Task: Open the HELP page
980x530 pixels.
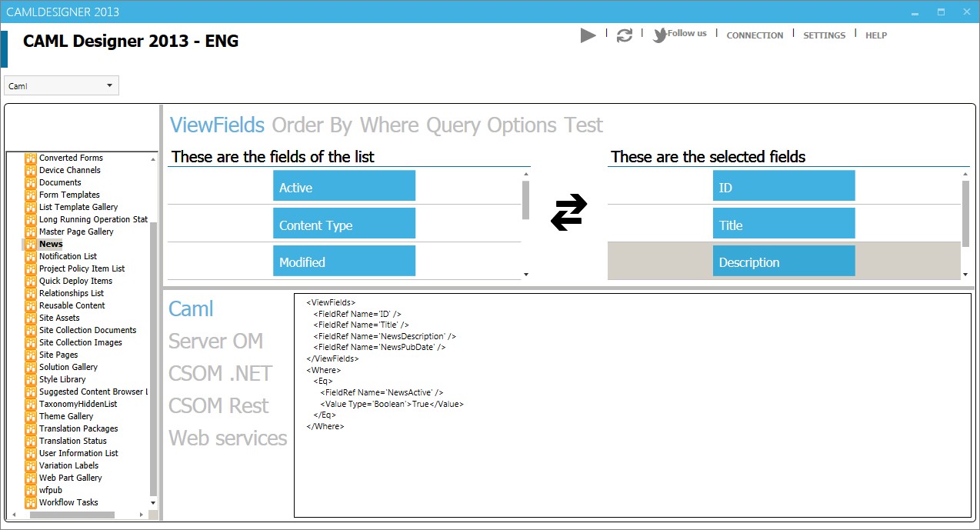Action: tap(876, 35)
